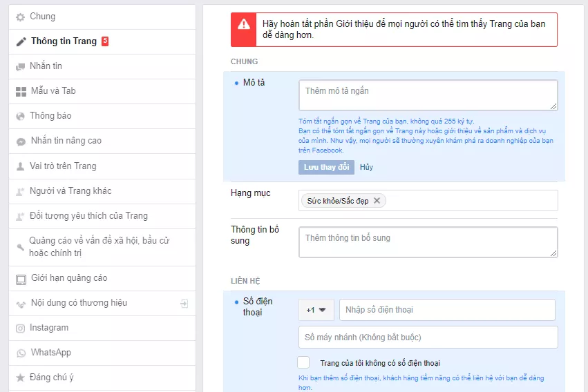Click the gear icon next to Chung
588x392 pixels.
coord(21,17)
